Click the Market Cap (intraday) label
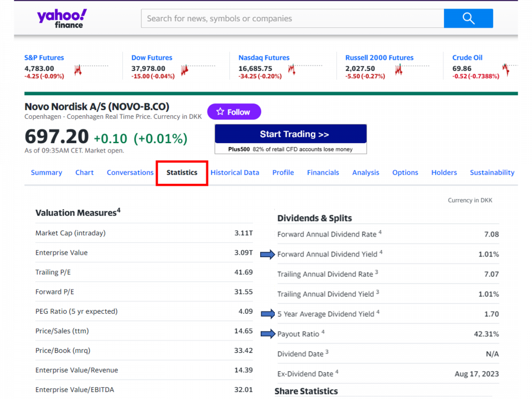Viewport: 532px width, 399px height. 70,233
